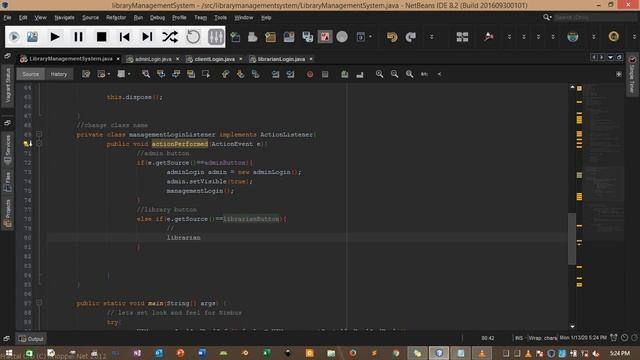Switch to the adminLogin.java tab
640x360 pixels.
click(x=153, y=59)
